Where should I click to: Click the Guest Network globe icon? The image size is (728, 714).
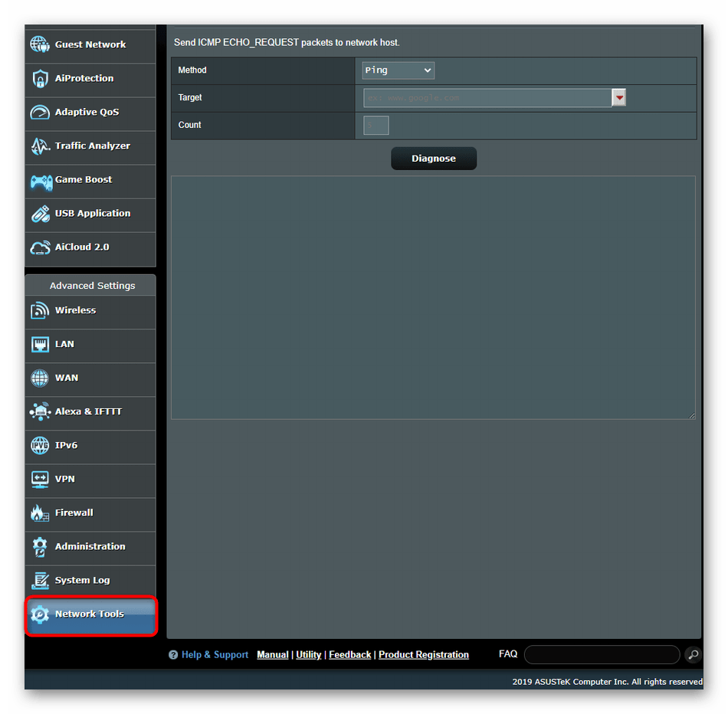click(x=40, y=44)
